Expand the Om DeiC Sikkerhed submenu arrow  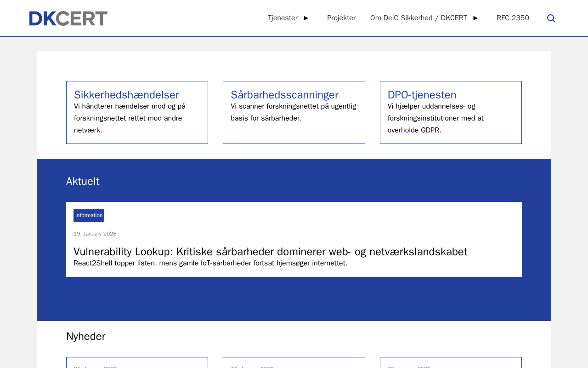(x=475, y=18)
